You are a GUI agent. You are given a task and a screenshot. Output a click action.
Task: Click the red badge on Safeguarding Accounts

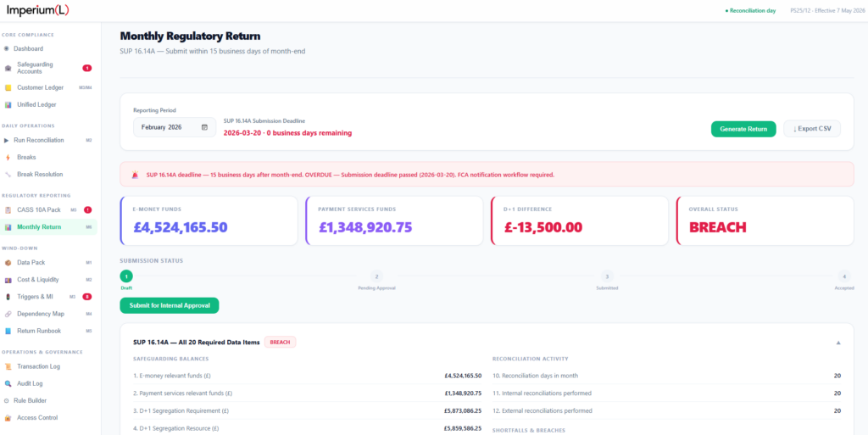click(87, 68)
